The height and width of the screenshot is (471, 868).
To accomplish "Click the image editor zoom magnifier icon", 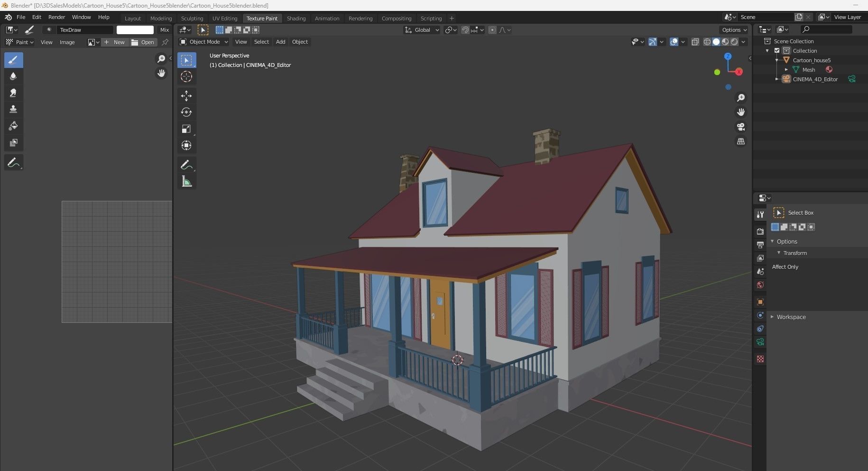I will pos(161,58).
